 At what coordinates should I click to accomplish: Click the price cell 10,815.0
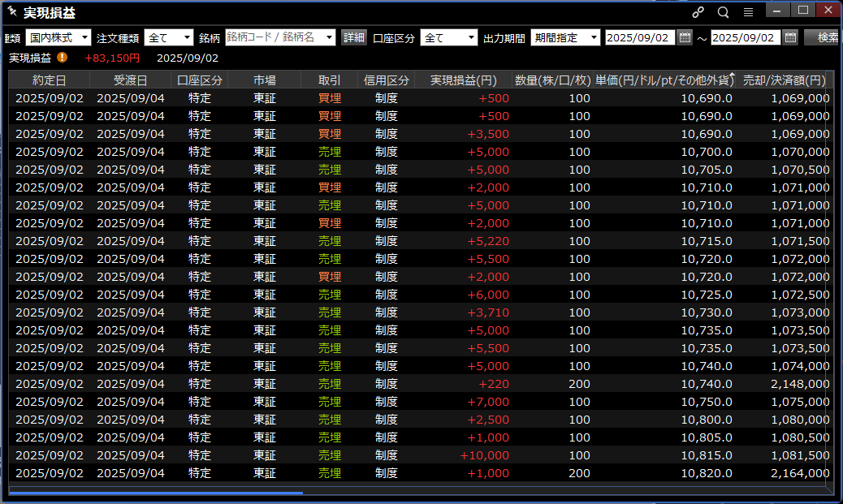707,455
